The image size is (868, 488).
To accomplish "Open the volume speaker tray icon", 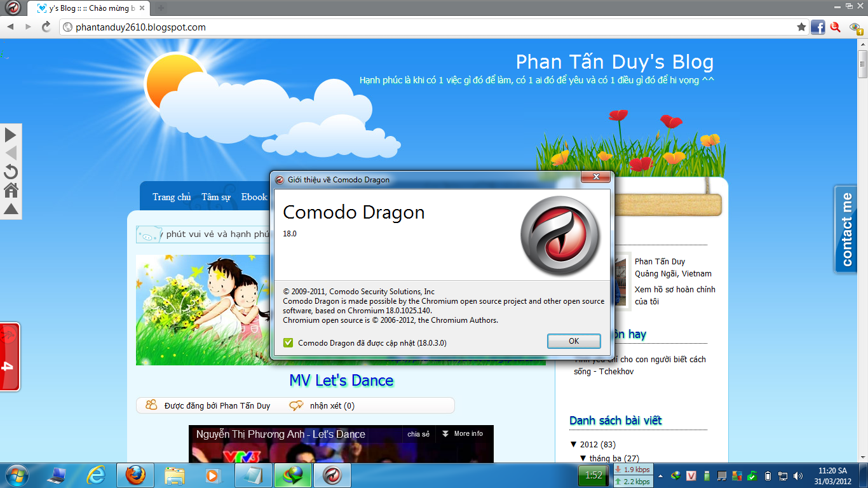I will coord(798,475).
